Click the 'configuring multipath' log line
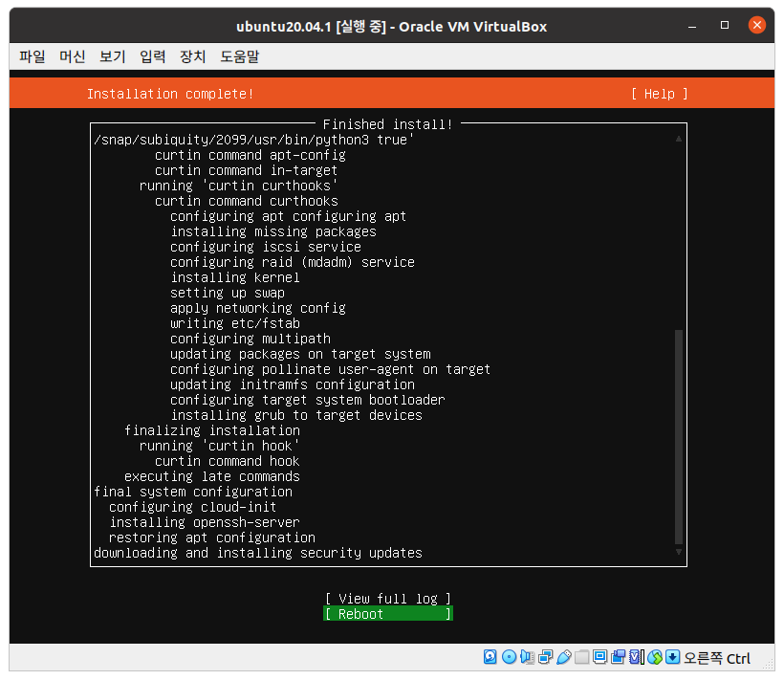The image size is (784, 680). coord(250,339)
